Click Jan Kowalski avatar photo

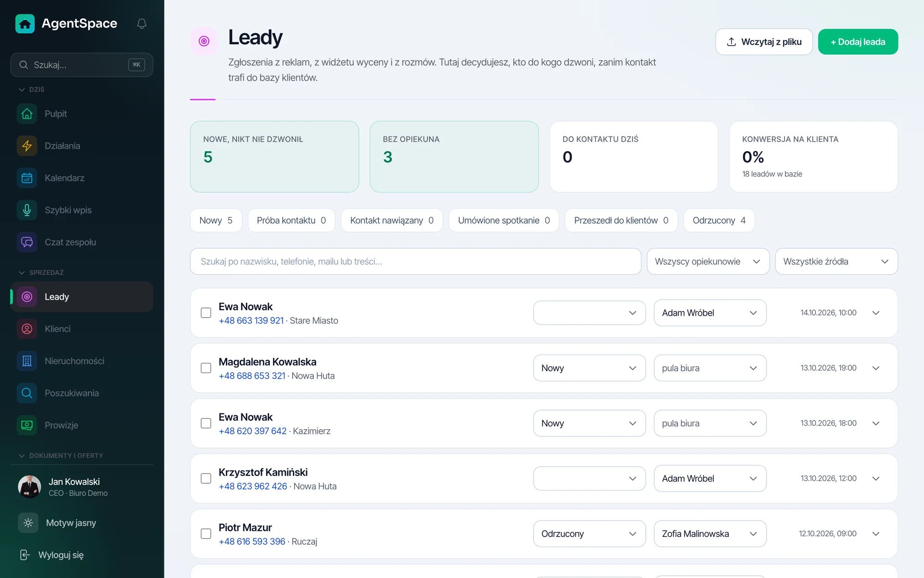click(x=30, y=487)
